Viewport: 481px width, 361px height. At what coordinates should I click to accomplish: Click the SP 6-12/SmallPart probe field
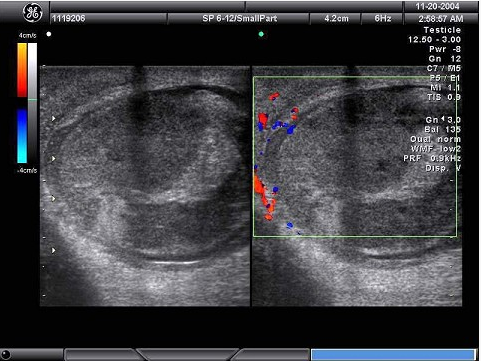239,18
